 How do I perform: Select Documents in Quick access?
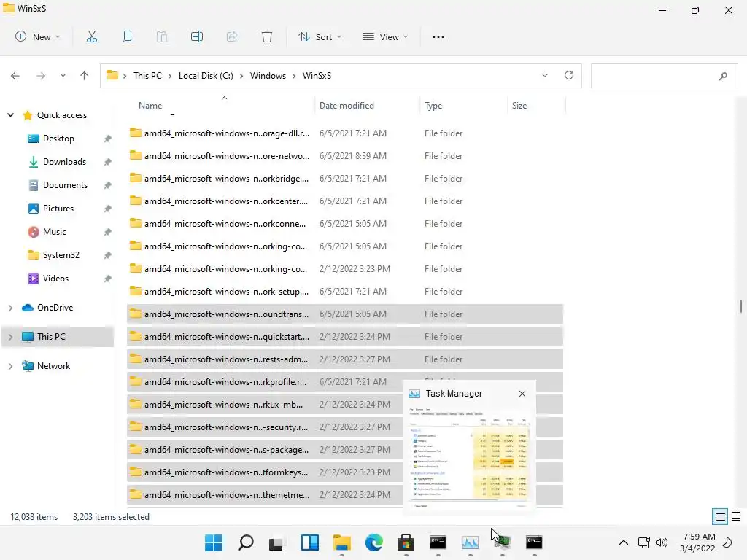tap(65, 184)
